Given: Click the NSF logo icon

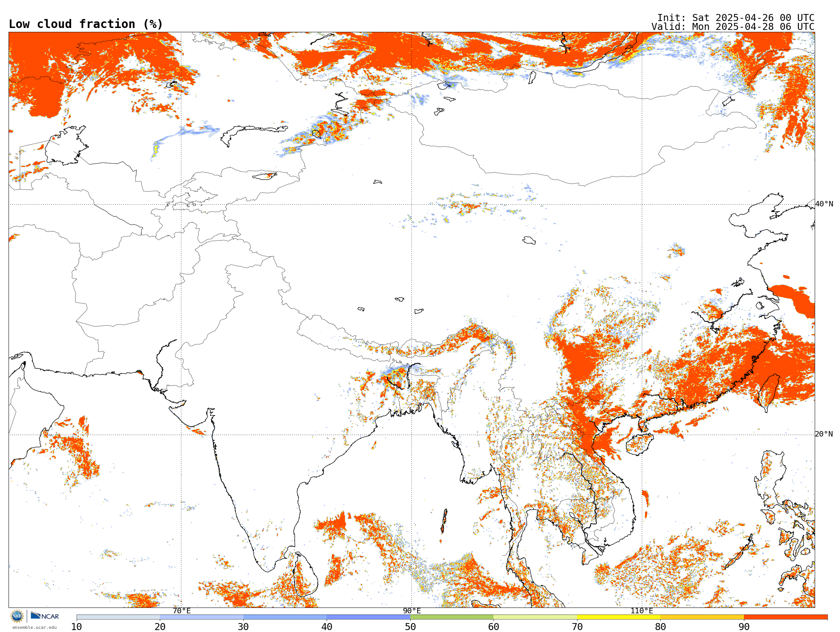Looking at the screenshot, I should click(x=17, y=616).
